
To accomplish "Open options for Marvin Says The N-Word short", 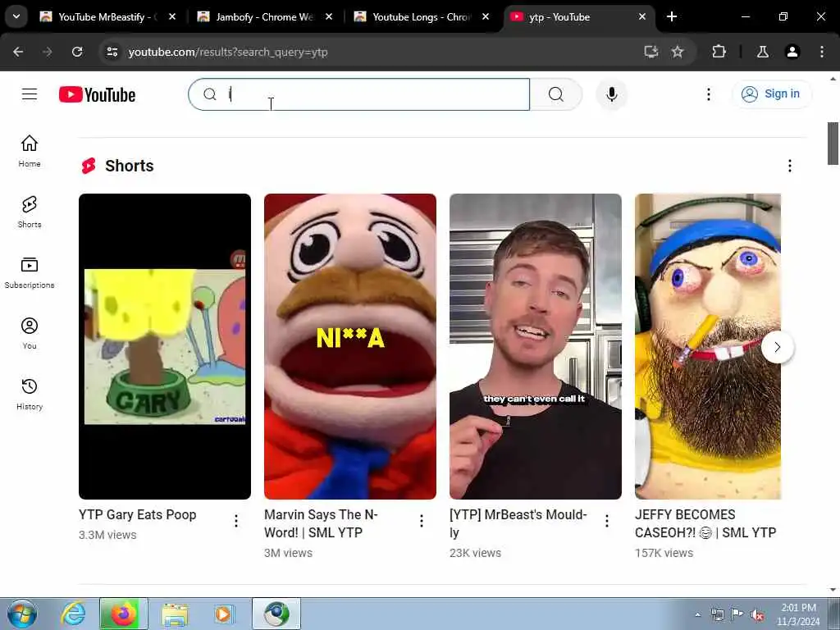I will coord(422,521).
